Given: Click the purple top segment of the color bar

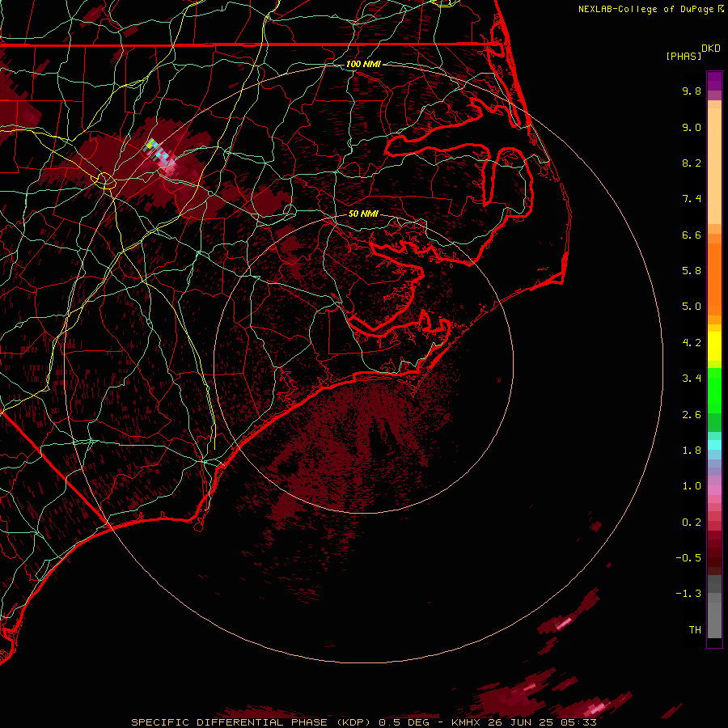Looking at the screenshot, I should (x=714, y=81).
